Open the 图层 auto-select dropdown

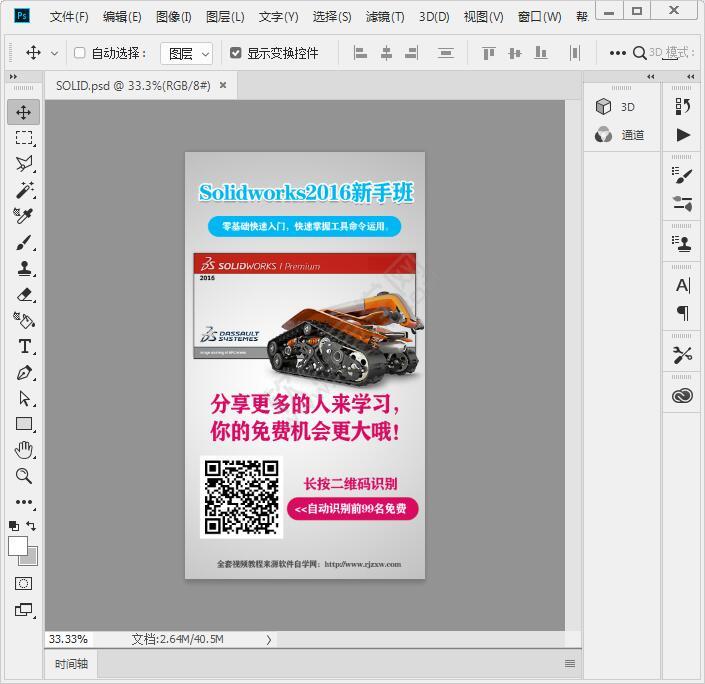tap(188, 53)
